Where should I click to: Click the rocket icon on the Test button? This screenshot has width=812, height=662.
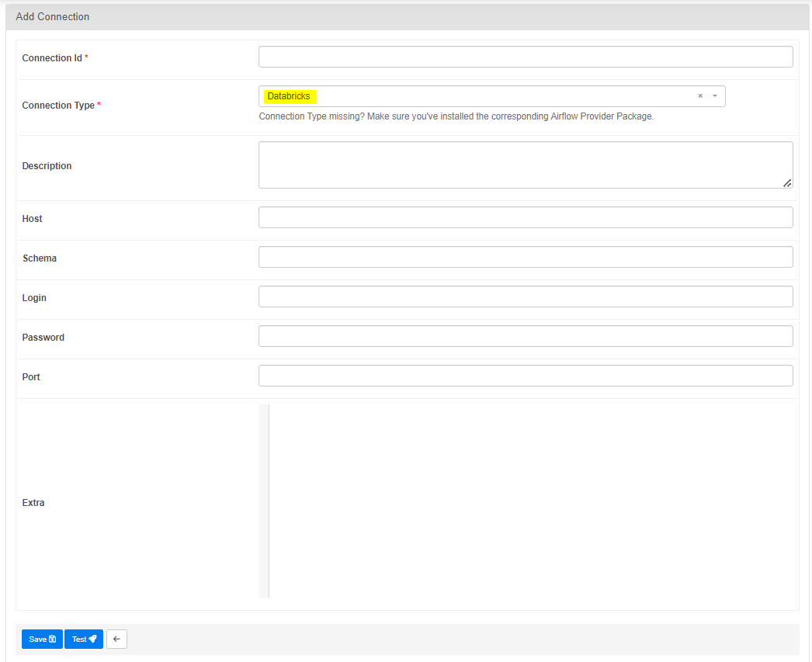pos(93,639)
